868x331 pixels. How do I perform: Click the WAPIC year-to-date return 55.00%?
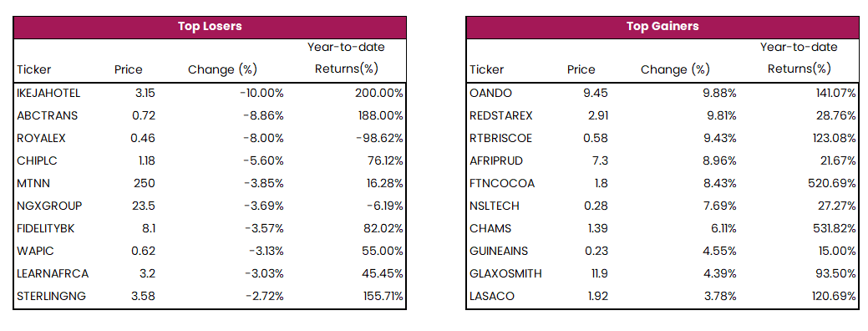381,252
